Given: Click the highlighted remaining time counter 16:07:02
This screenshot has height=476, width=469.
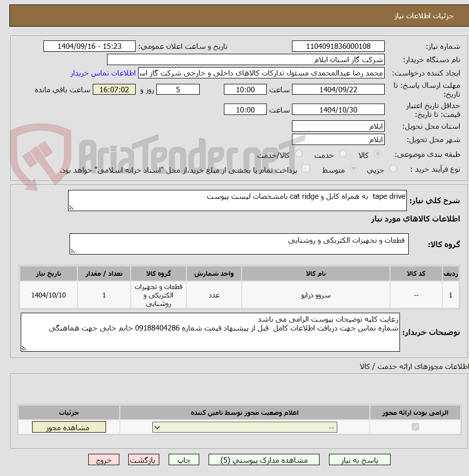Looking at the screenshot, I should (114, 89).
